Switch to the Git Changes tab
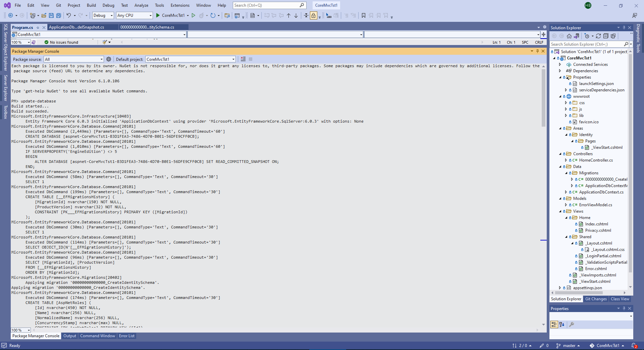The image size is (644, 350). tap(596, 299)
